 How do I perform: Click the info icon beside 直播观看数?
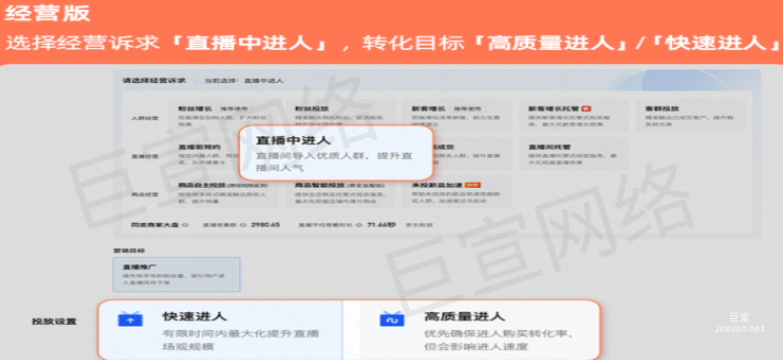click(244, 225)
